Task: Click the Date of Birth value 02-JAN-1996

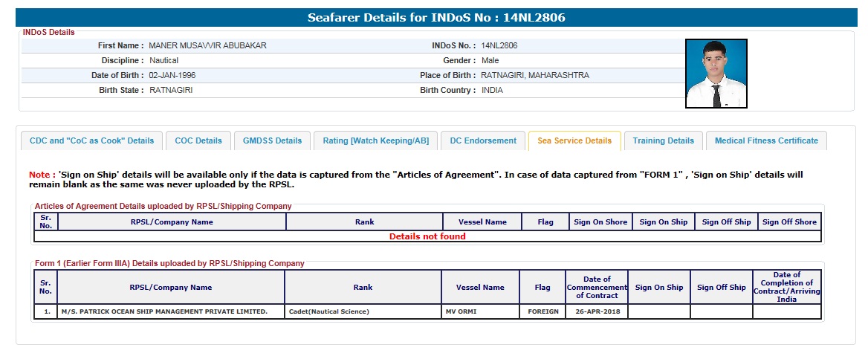Action: point(172,75)
